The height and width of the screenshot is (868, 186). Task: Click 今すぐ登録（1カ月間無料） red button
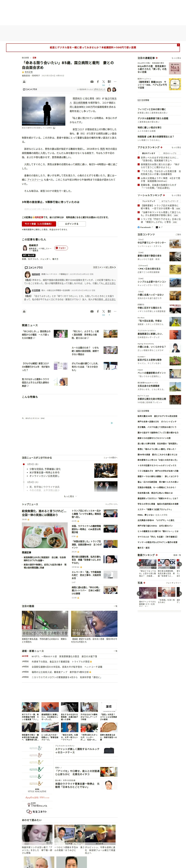(39, 224)
